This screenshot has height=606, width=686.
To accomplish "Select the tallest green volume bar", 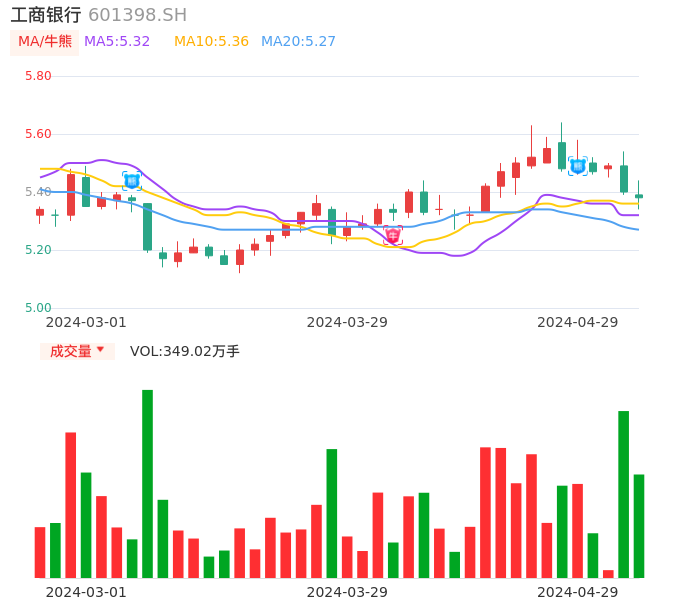I will [x=147, y=484].
